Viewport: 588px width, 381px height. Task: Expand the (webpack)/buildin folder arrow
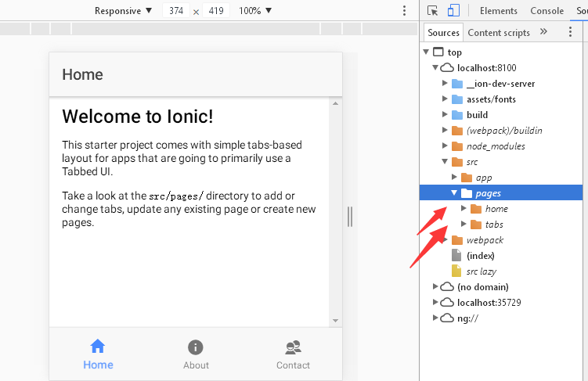click(x=445, y=130)
